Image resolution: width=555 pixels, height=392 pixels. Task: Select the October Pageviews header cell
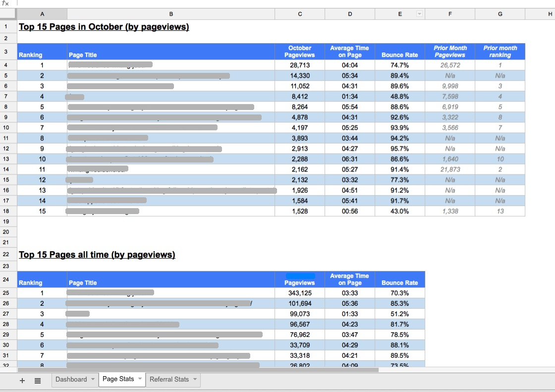coord(300,52)
